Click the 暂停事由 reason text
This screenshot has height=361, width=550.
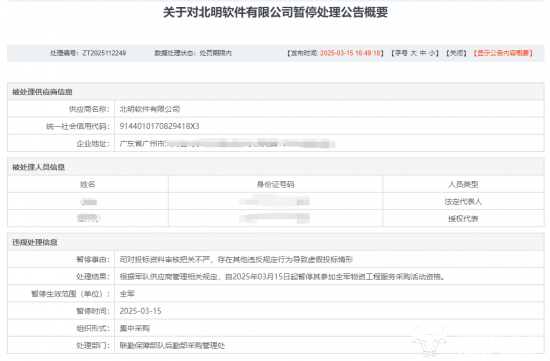[x=236, y=259]
